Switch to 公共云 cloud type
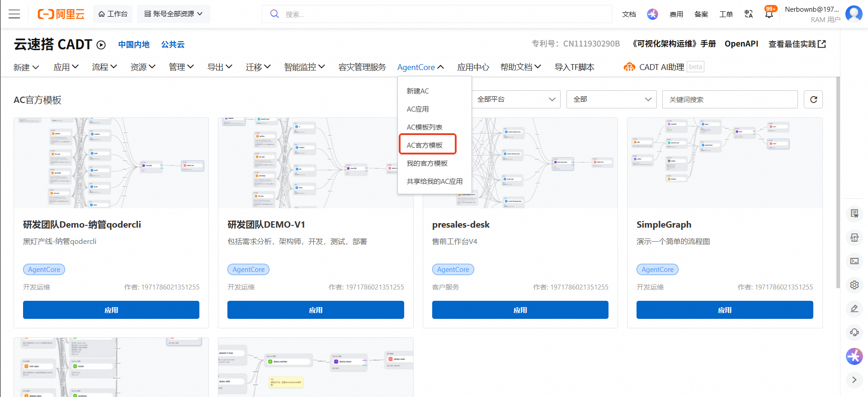This screenshot has height=397, width=868. pyautogui.click(x=173, y=45)
